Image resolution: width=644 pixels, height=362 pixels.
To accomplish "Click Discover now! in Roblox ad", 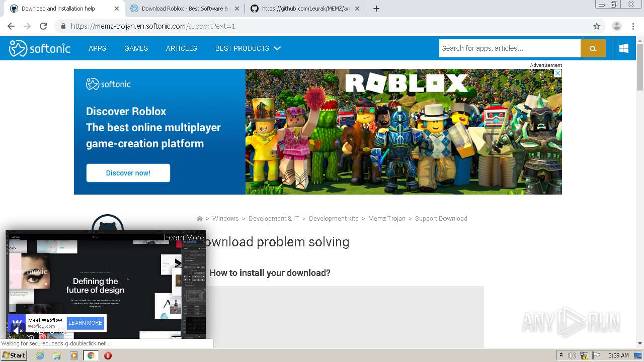I will [128, 173].
